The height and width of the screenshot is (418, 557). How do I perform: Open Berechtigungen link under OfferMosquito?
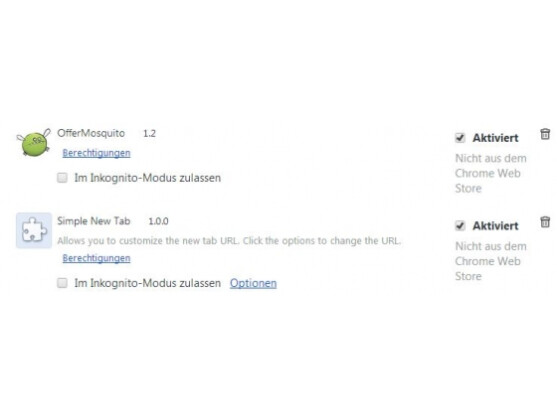point(96,153)
